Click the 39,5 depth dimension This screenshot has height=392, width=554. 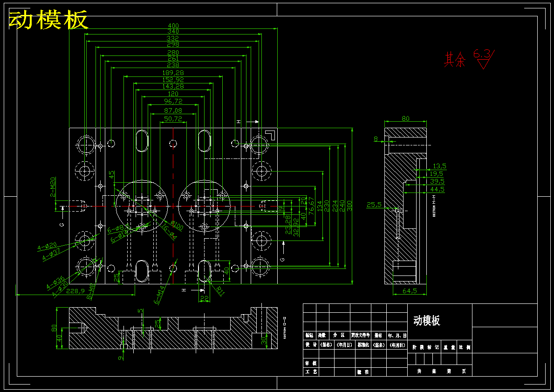[438, 182]
